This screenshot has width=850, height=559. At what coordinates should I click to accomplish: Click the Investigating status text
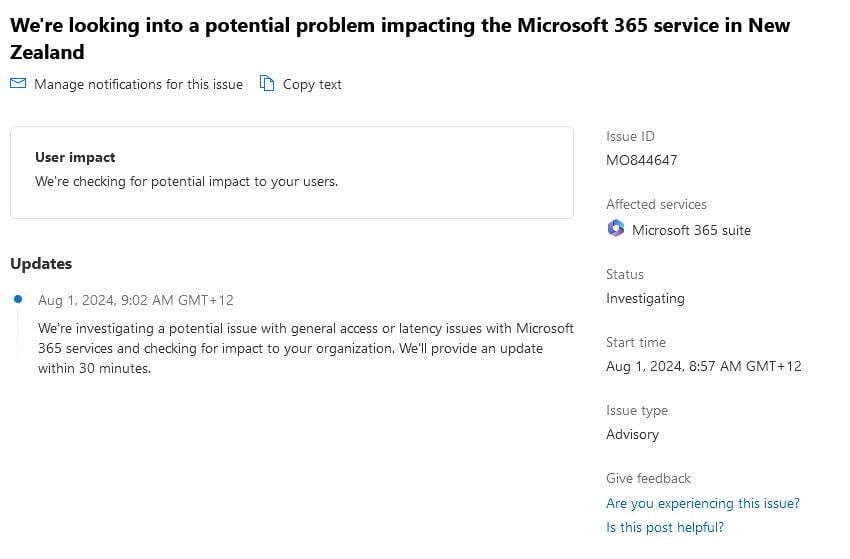[645, 298]
